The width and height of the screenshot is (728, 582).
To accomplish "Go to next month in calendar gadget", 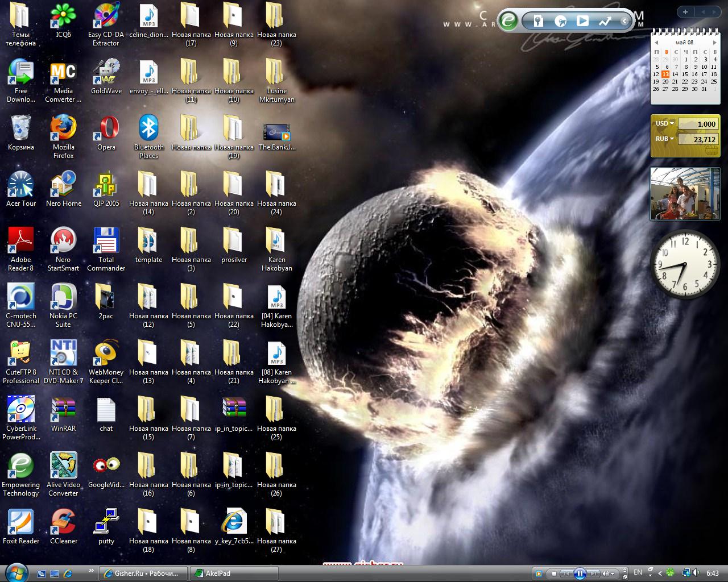I will [715, 42].
